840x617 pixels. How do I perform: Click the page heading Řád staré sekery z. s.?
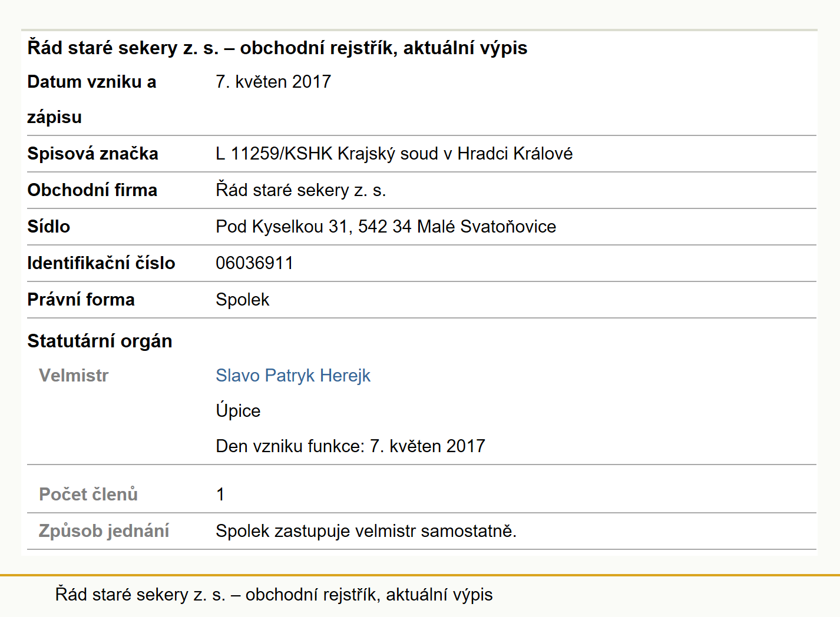point(277,48)
